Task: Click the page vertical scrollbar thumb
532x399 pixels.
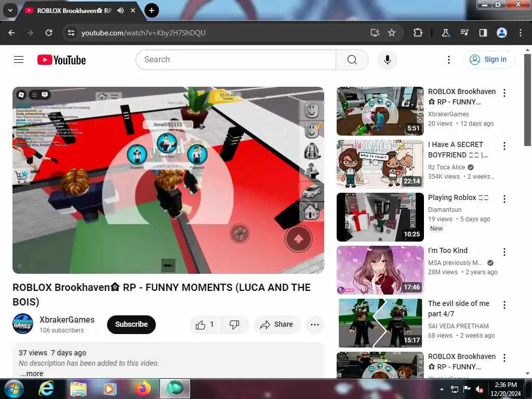Action: pyautogui.click(x=528, y=100)
